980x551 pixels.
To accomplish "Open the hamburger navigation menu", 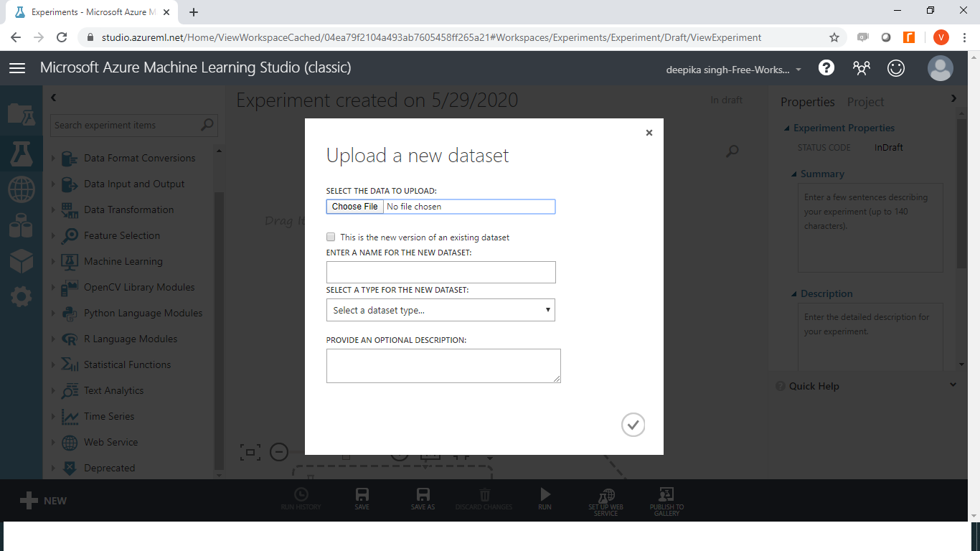I will 17,68.
